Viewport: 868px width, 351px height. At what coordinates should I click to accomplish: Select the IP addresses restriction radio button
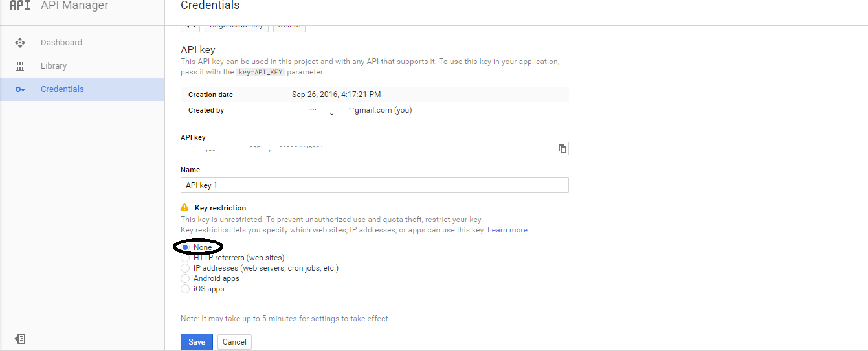tap(185, 268)
